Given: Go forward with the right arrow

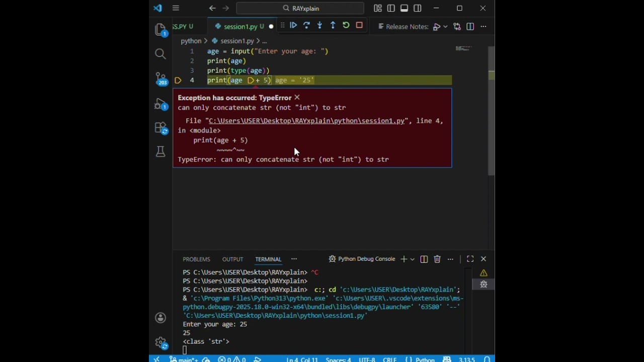Looking at the screenshot, I should pos(225,8).
